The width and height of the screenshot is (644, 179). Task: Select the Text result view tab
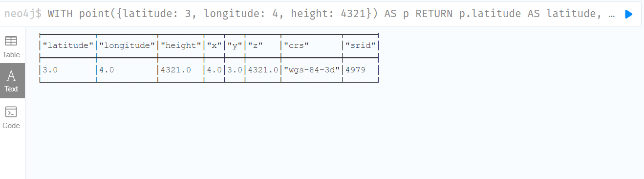point(11,81)
